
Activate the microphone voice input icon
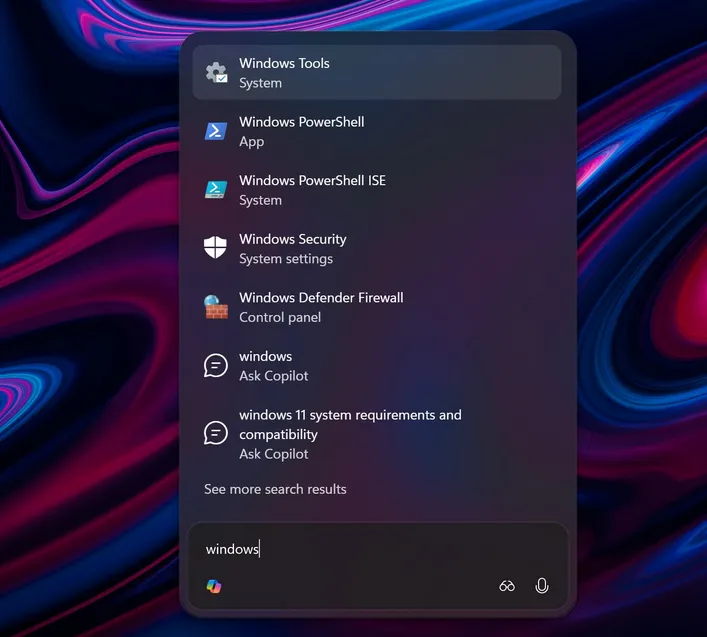542,586
